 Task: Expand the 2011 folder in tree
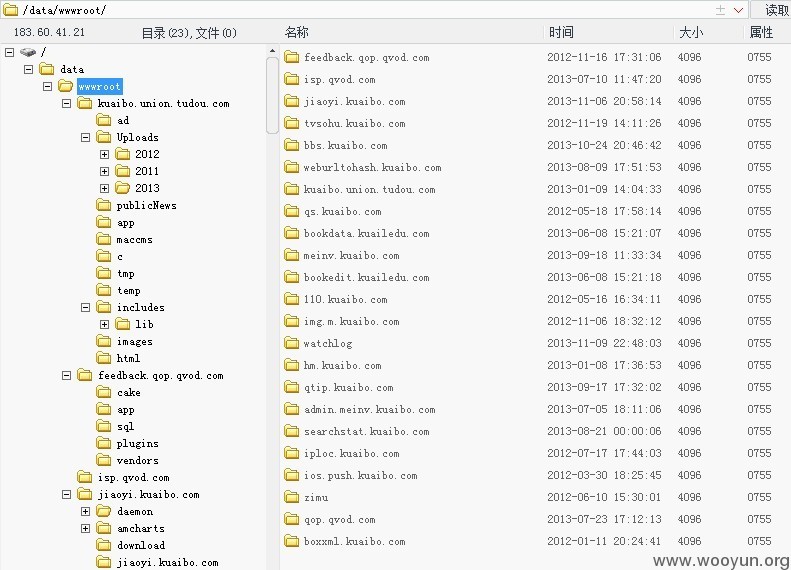click(104, 172)
